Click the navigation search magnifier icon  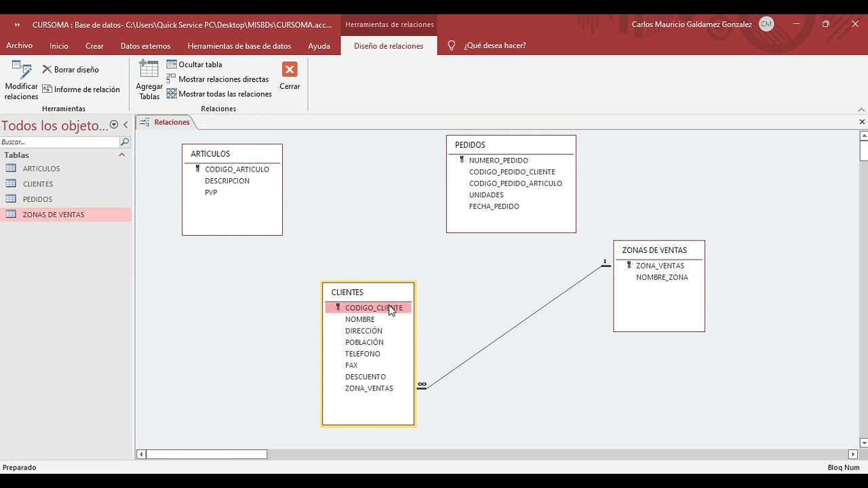125,142
